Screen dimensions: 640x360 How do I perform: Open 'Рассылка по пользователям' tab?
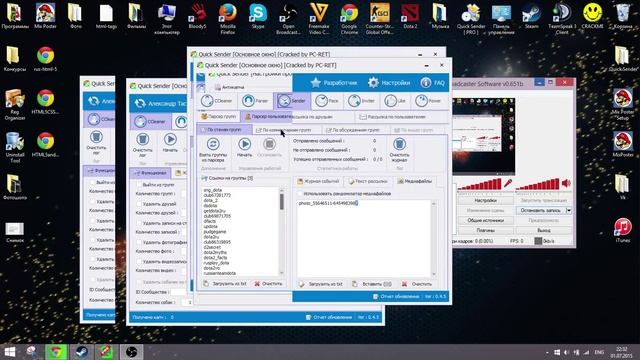(x=392, y=117)
